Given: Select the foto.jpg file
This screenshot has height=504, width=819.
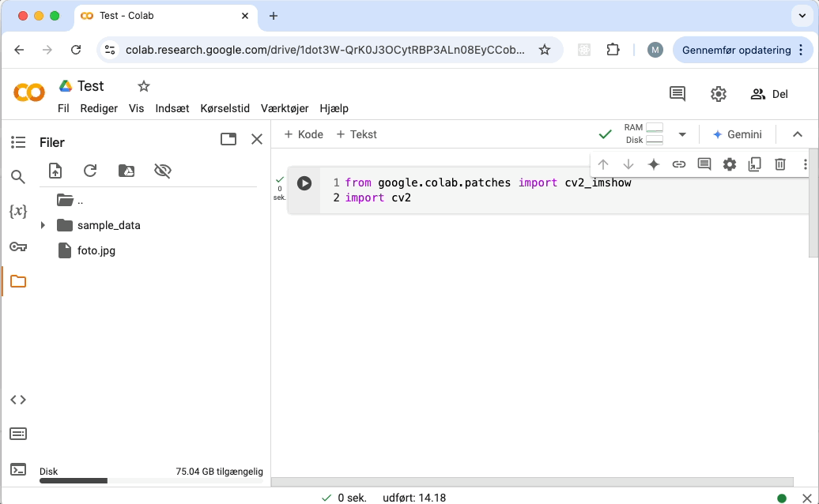Looking at the screenshot, I should pos(96,250).
